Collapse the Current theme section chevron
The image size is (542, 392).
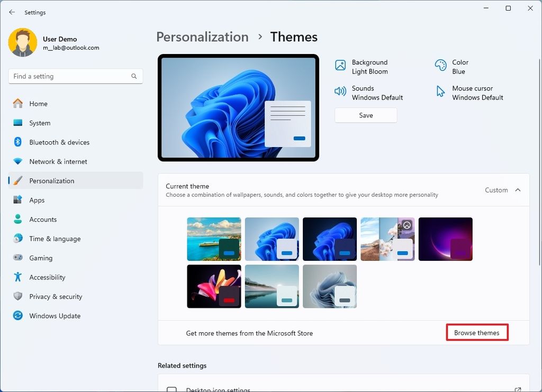(518, 190)
